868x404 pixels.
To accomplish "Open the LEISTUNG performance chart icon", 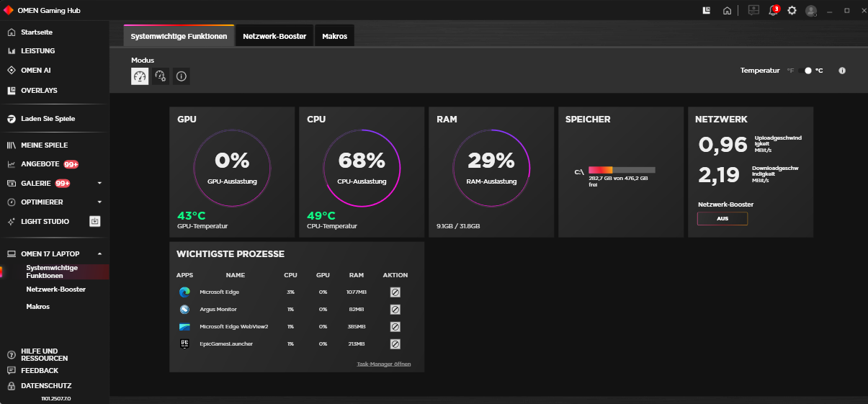I will tap(12, 51).
